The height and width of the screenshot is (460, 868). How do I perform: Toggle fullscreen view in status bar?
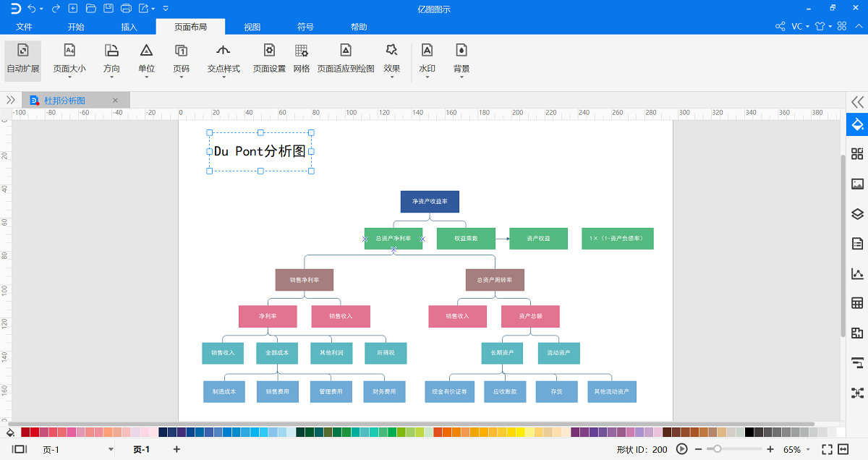tap(827, 449)
